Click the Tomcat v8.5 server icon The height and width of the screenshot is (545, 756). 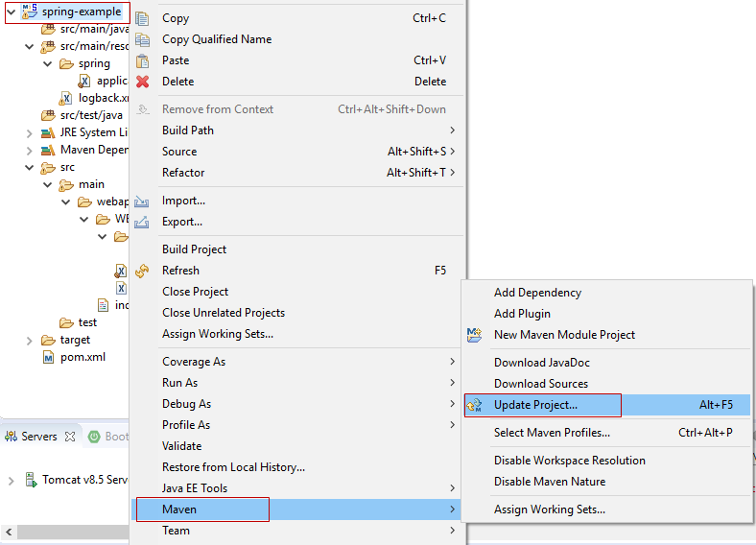(31, 480)
